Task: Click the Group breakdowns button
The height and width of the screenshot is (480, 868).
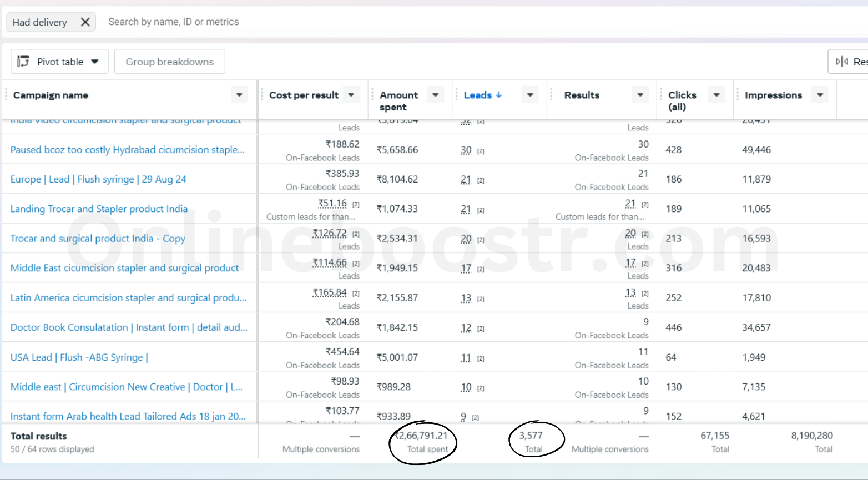Action: (x=169, y=62)
